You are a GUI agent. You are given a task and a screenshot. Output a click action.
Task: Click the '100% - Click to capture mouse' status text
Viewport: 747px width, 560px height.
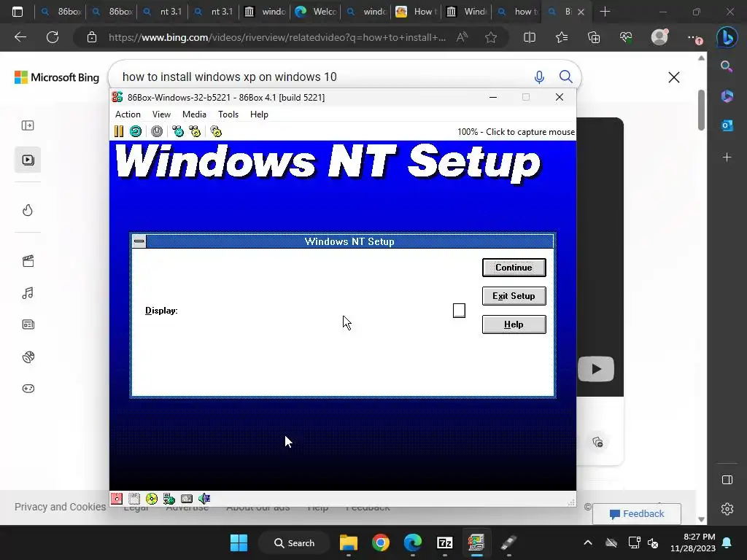tap(516, 132)
